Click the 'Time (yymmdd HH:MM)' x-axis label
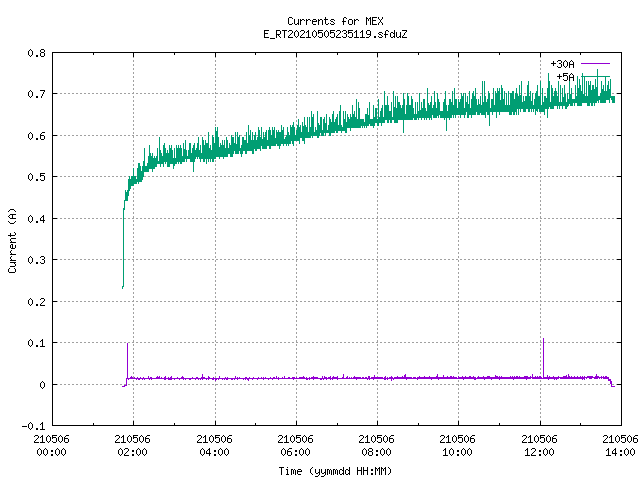Screen dimensions: 640x480 pyautogui.click(x=335, y=471)
